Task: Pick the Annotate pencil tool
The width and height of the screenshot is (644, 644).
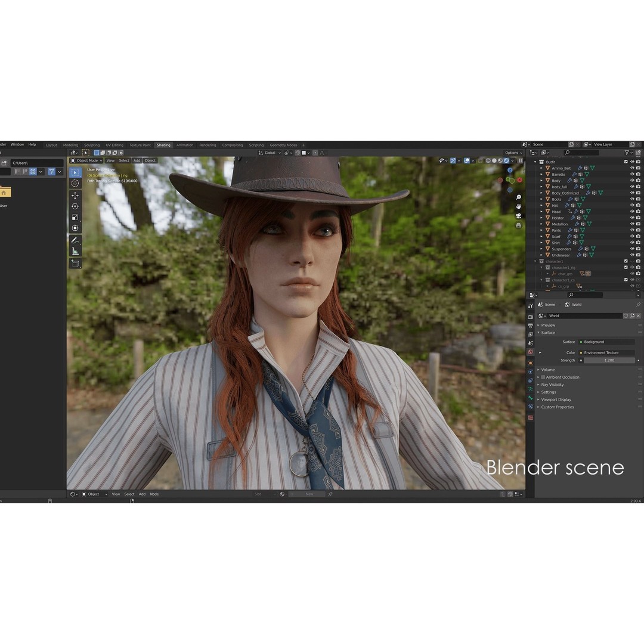Action: 75,240
